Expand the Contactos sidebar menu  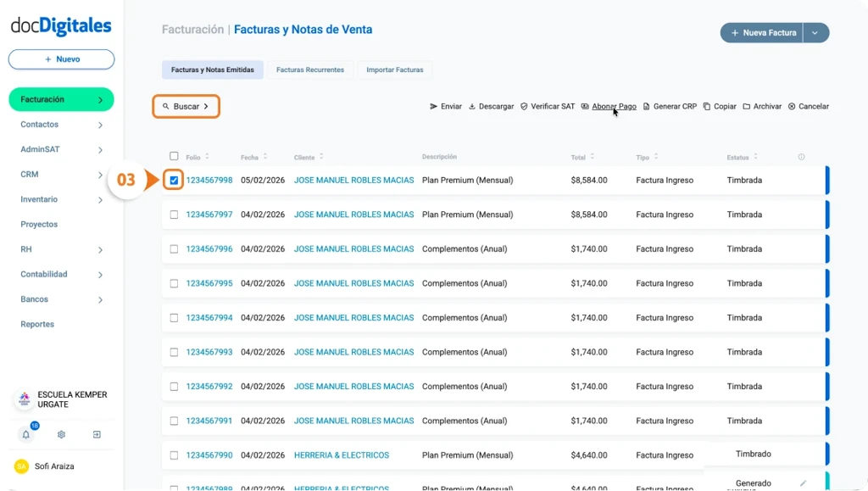pos(100,125)
